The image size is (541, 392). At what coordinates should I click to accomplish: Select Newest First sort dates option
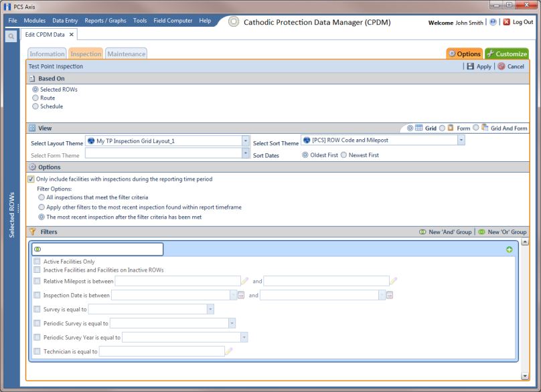tap(343, 155)
